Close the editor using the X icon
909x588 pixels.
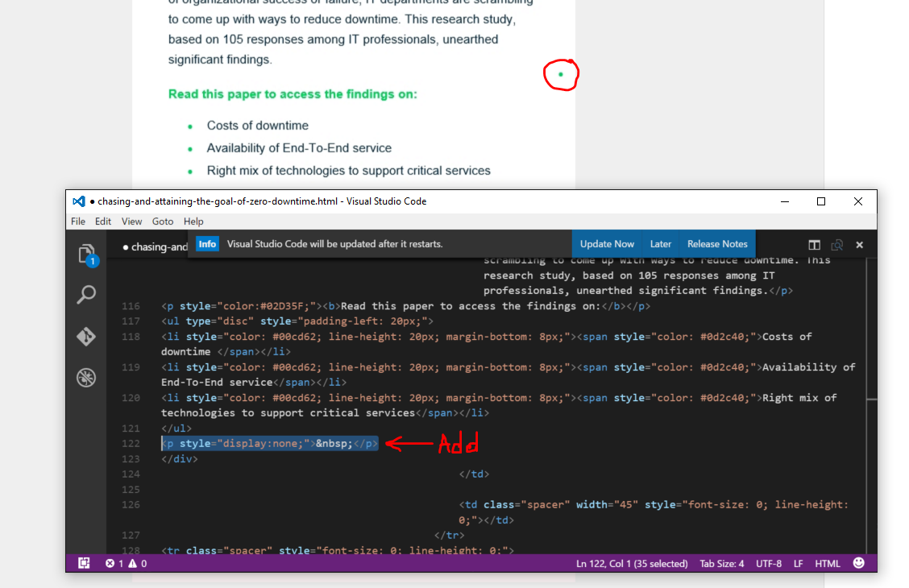coord(859,245)
